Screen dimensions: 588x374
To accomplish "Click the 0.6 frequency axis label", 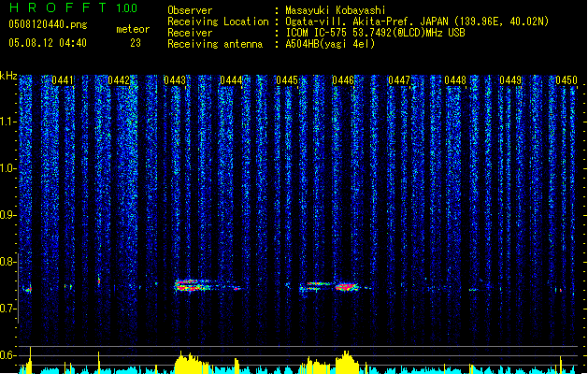I will pyautogui.click(x=7, y=355).
